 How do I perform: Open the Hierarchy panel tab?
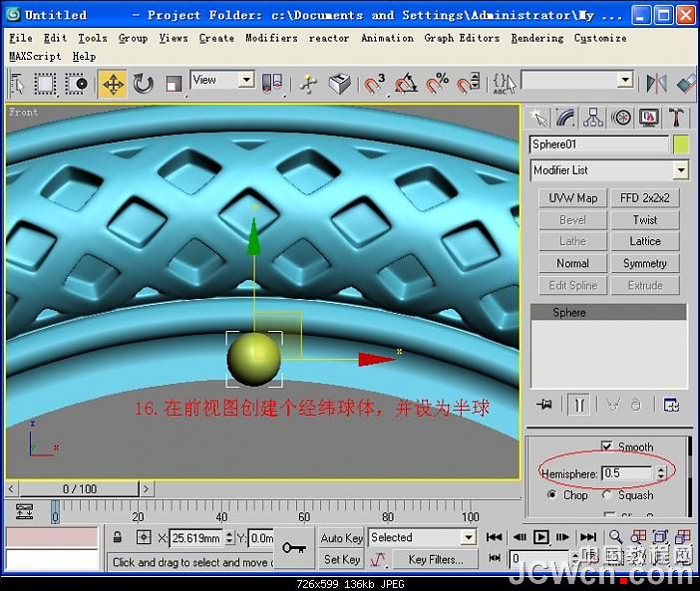pyautogui.click(x=593, y=118)
